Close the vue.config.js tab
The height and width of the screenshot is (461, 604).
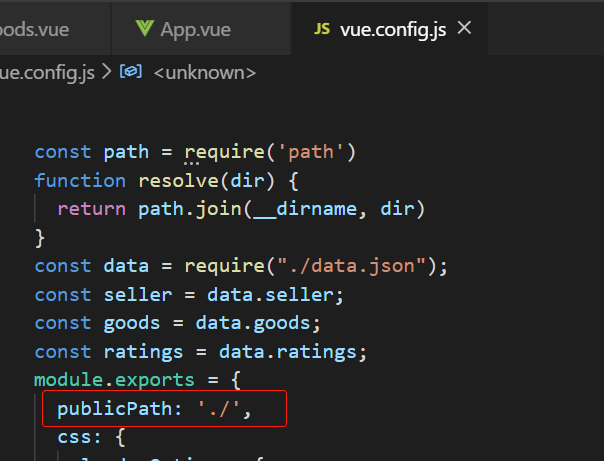[464, 28]
